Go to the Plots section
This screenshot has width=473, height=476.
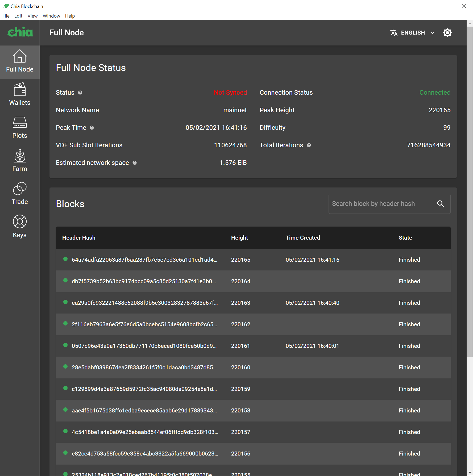[x=20, y=128]
